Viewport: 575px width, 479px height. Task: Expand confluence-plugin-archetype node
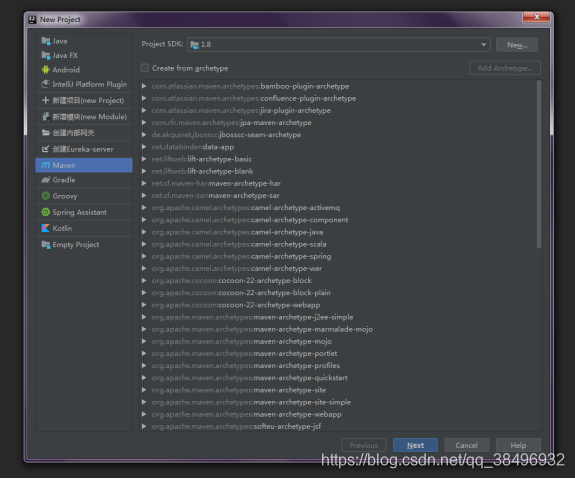[x=144, y=98]
